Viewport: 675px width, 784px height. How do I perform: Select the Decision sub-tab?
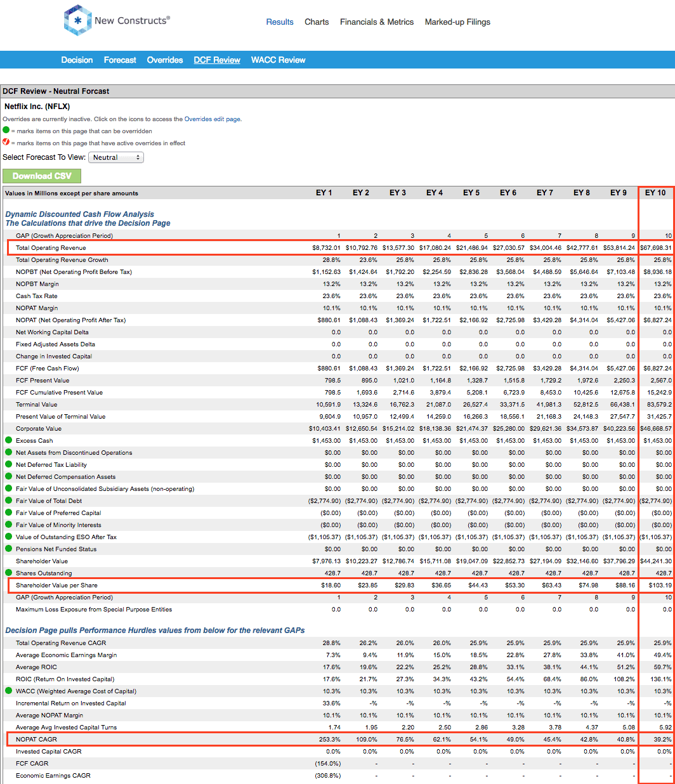(77, 60)
